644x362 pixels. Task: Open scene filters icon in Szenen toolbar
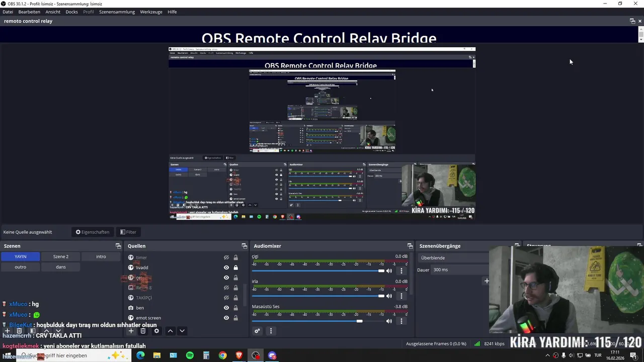pyautogui.click(x=32, y=331)
